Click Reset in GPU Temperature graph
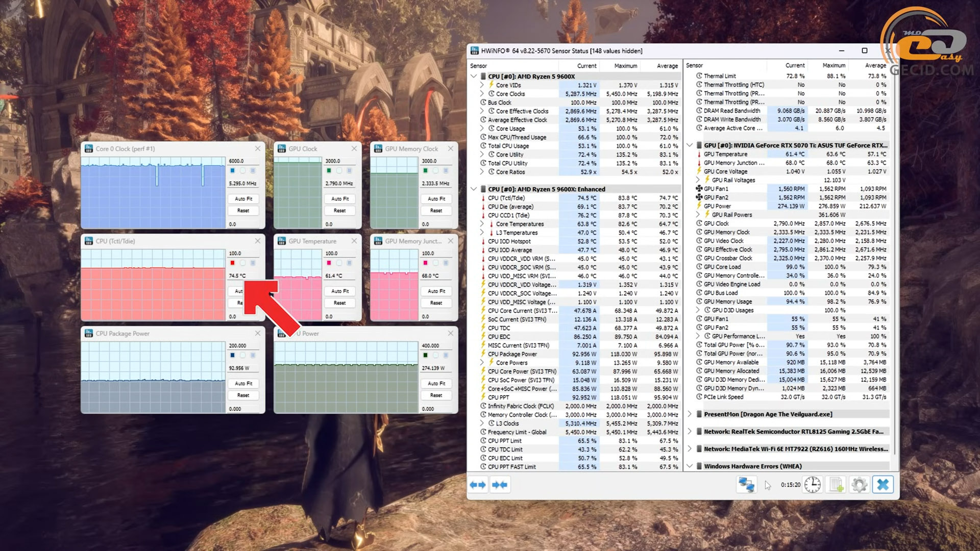The height and width of the screenshot is (551, 980). (x=340, y=303)
